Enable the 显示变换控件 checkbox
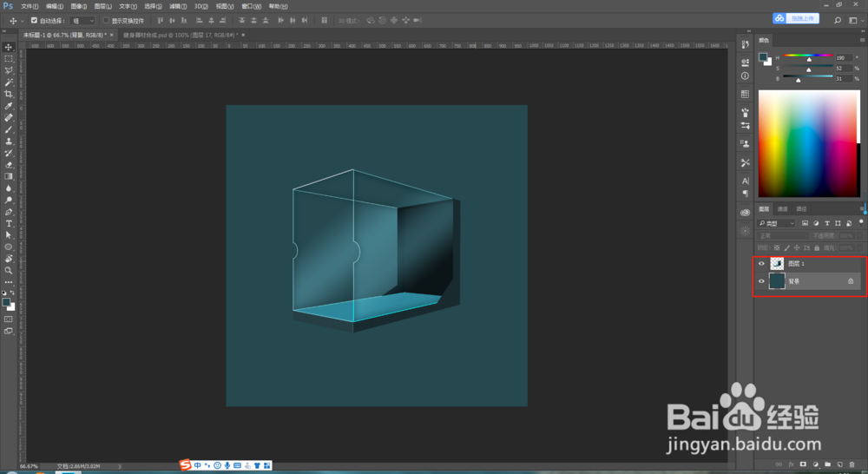 point(106,21)
